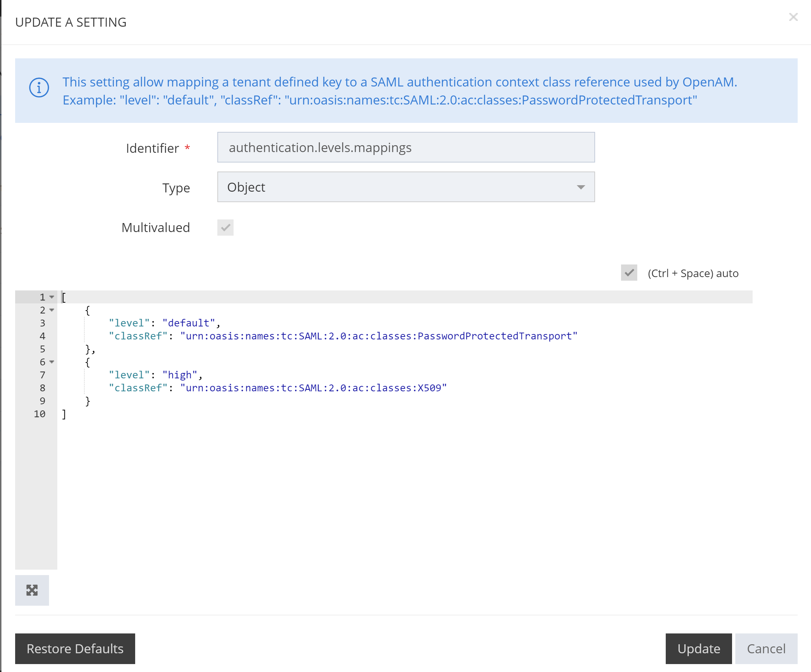Collapse the fold arrow on line 2
Screen dimensions: 811x672
click(x=52, y=310)
